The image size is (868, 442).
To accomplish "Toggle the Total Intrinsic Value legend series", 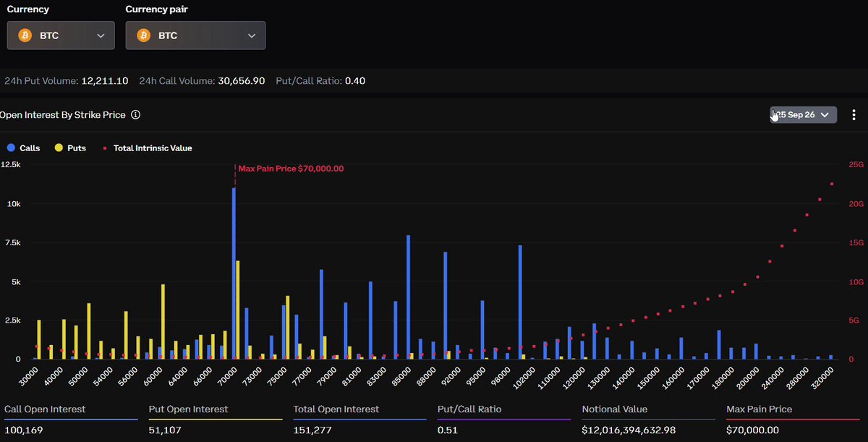I will tap(148, 148).
